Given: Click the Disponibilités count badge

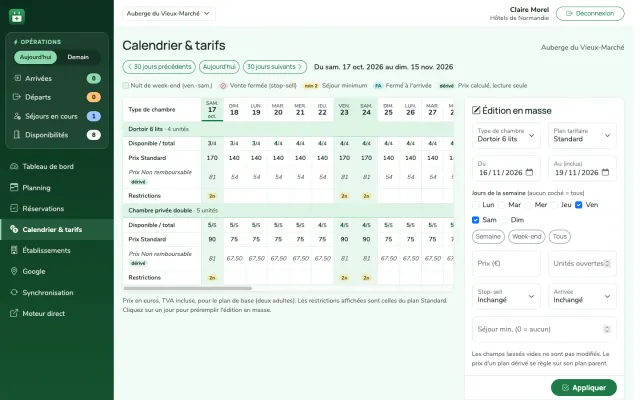Looking at the screenshot, I should click(x=93, y=135).
